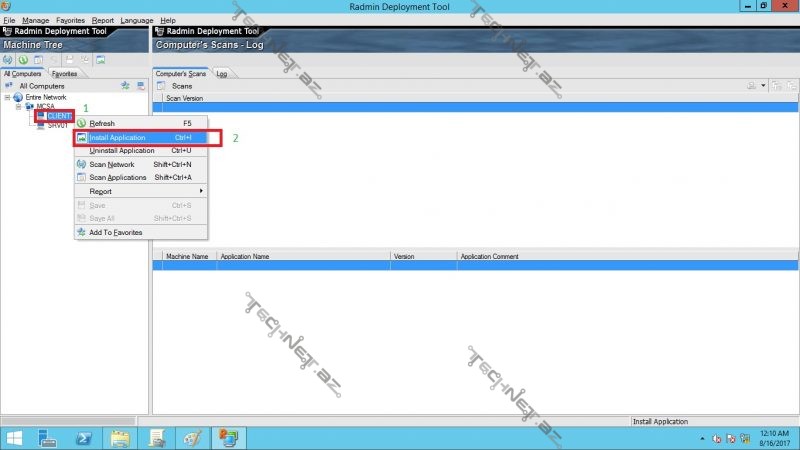Image resolution: width=800 pixels, height=450 pixels.
Task: Collapse the Entire Network tree node
Action: [7, 97]
